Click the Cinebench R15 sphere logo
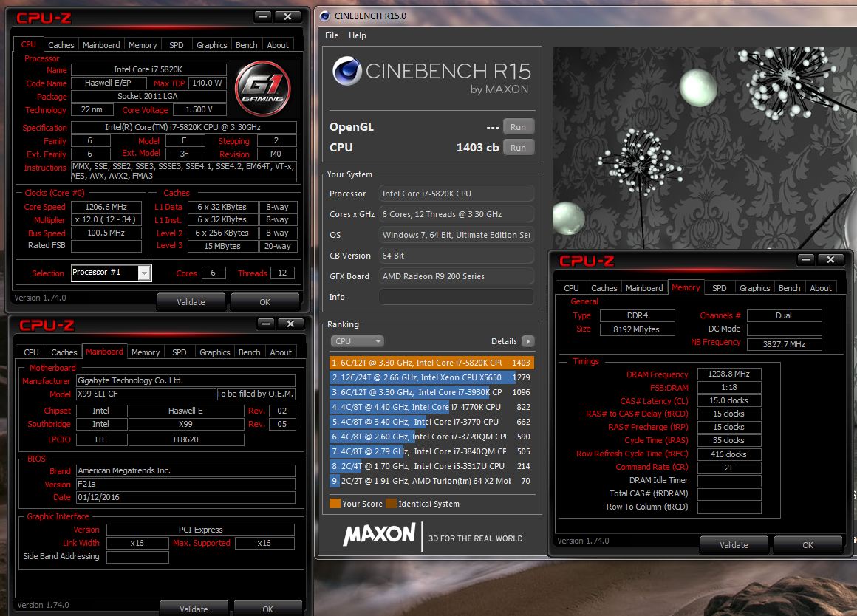Image resolution: width=857 pixels, height=616 pixels. coord(348,71)
